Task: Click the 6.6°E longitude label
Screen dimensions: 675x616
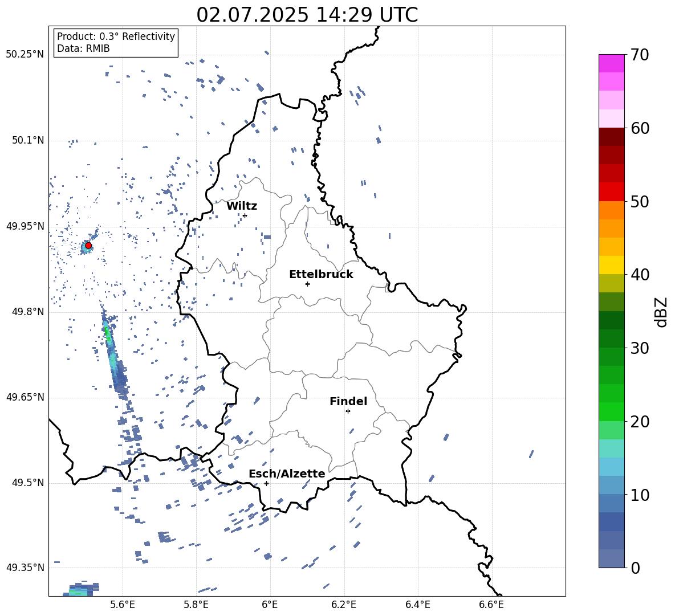Action: [x=491, y=605]
